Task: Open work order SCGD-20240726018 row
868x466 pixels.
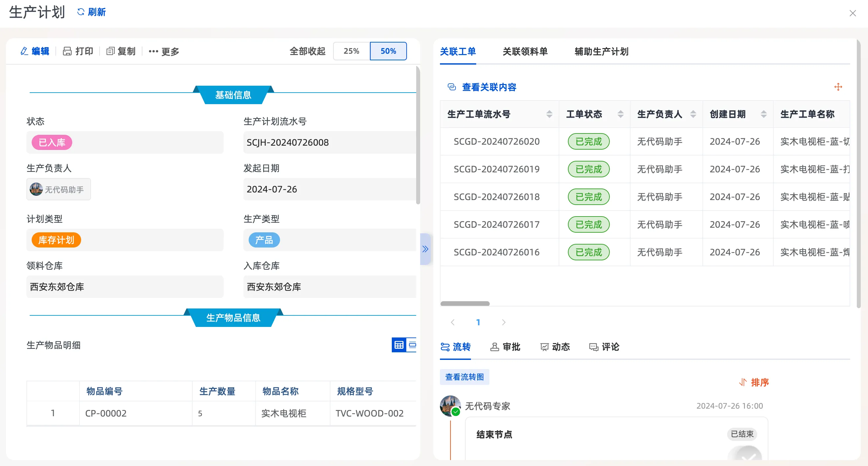Action: (x=496, y=197)
